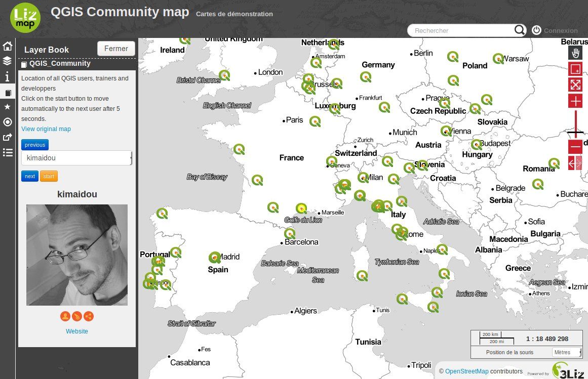The width and height of the screenshot is (588, 379).
Task: Open the kimaidou user dropdown
Action: (76, 158)
